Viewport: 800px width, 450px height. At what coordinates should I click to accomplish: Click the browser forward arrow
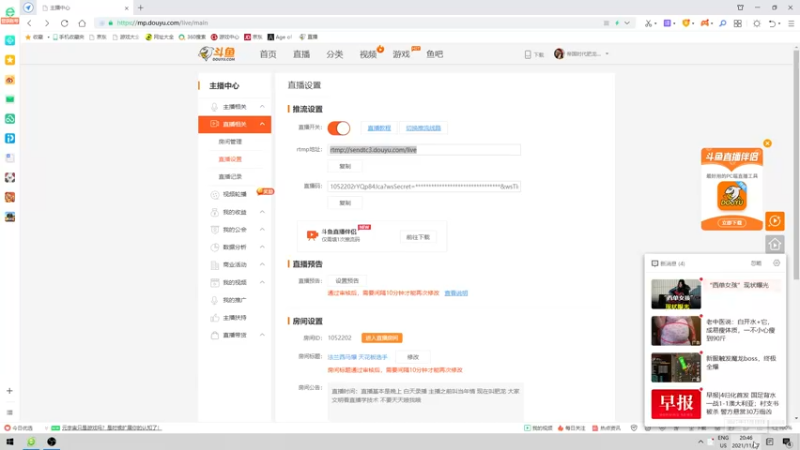point(47,23)
